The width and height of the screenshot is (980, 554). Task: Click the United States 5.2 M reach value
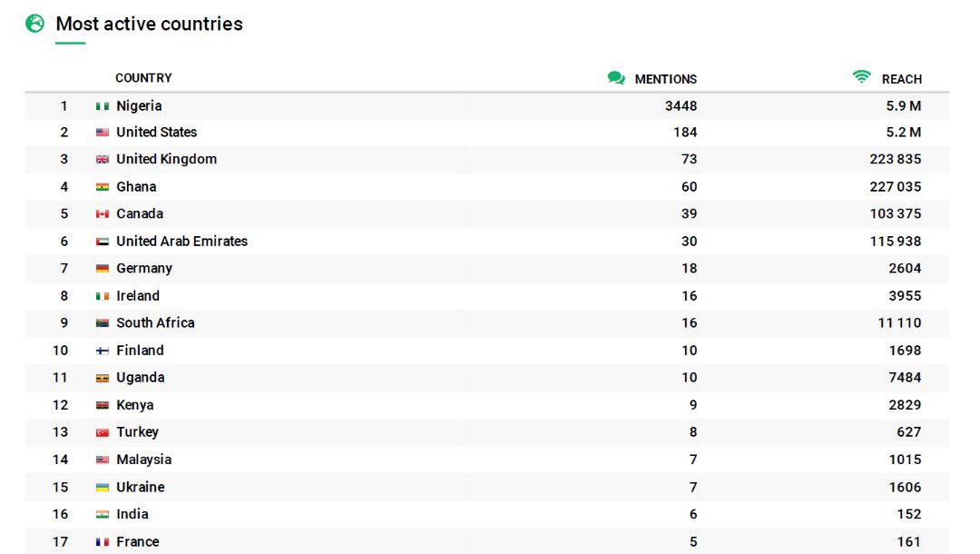click(x=903, y=133)
